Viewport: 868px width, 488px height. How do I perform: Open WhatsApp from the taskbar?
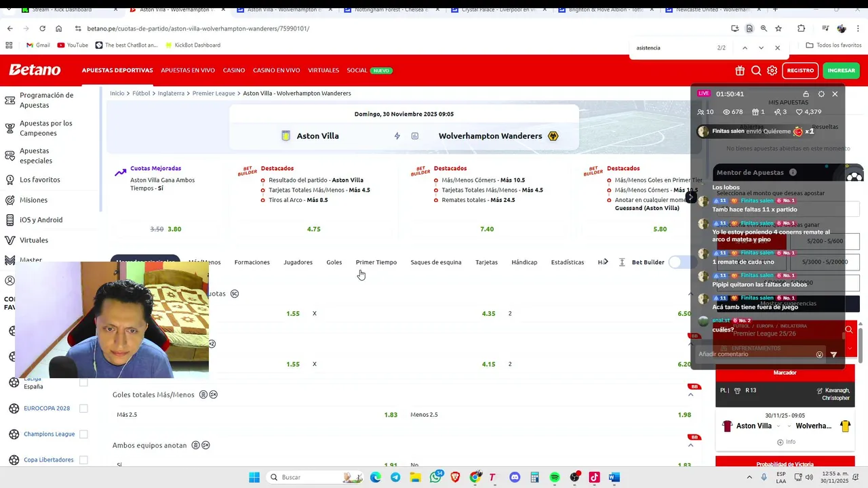coord(435,477)
